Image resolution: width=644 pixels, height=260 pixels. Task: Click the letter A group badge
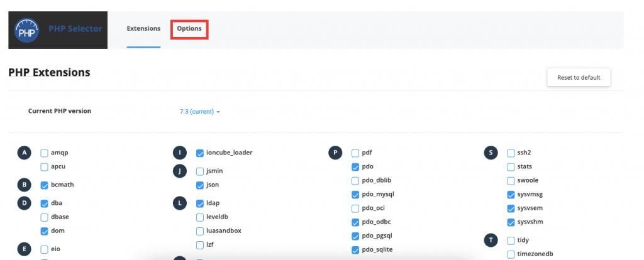click(x=25, y=153)
